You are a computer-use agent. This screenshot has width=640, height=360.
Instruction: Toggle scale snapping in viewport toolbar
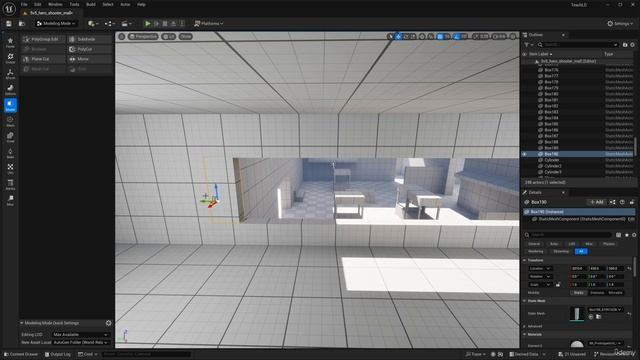tap(476, 36)
